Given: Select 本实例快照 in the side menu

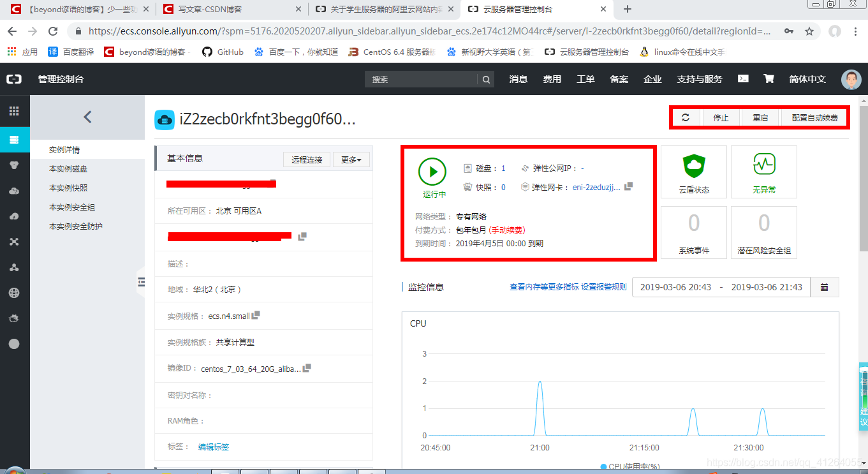Looking at the screenshot, I should point(68,188).
